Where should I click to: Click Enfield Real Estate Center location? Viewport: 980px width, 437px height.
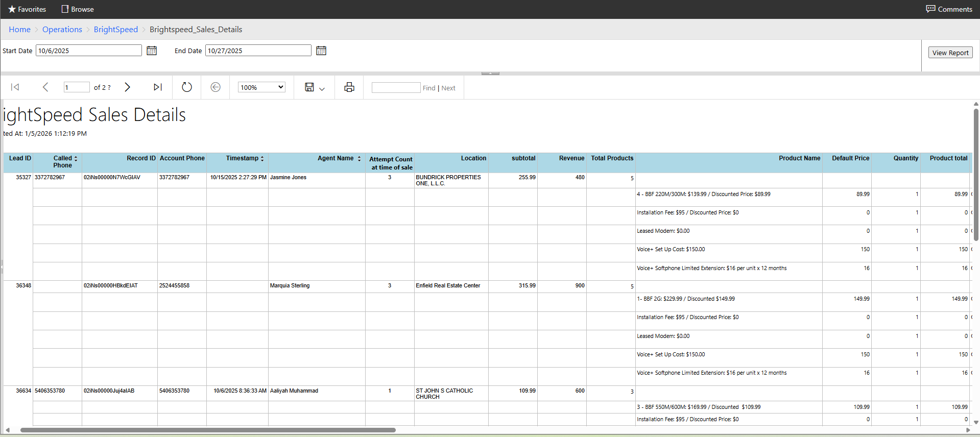click(448, 286)
